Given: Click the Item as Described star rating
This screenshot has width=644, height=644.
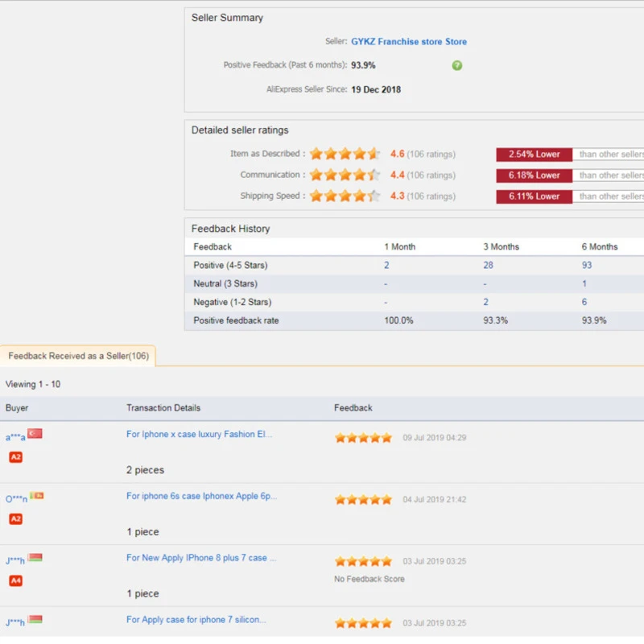Looking at the screenshot, I should tap(345, 154).
